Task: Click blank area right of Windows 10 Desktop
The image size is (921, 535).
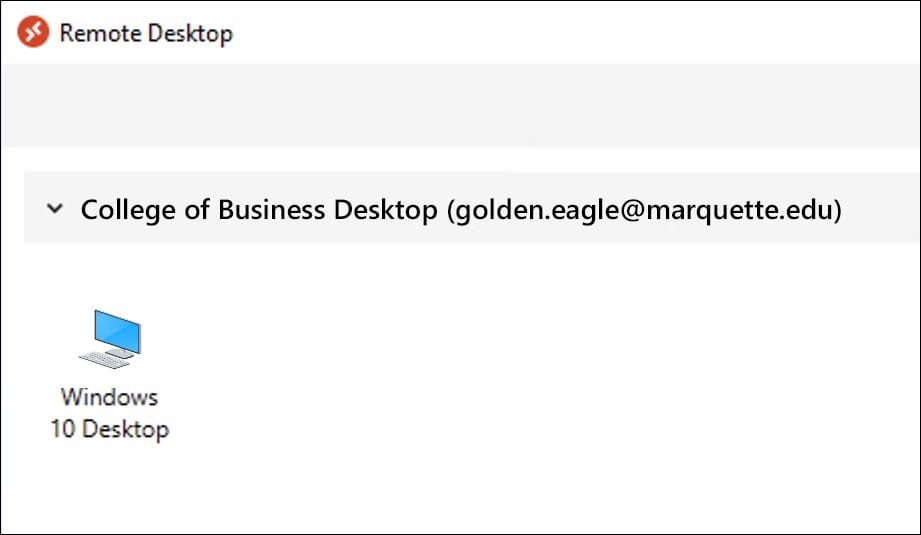Action: (x=500, y=380)
